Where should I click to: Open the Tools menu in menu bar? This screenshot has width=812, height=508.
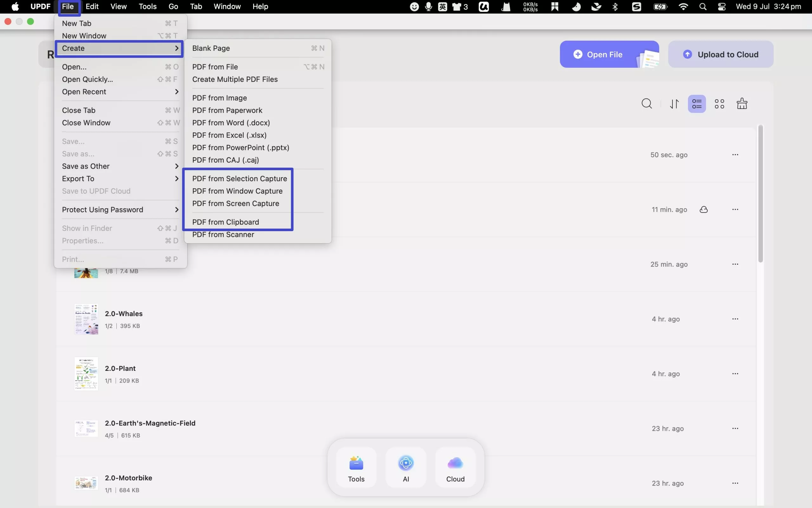pyautogui.click(x=147, y=6)
